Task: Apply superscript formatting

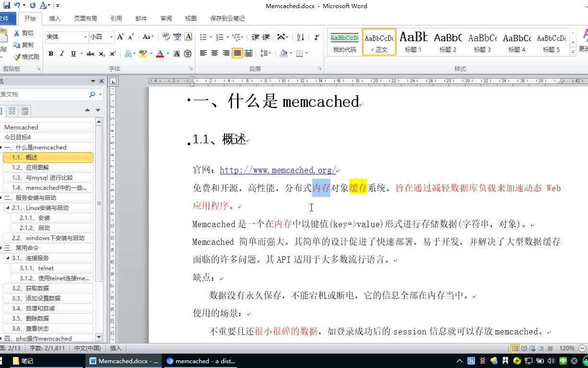Action: coord(113,54)
